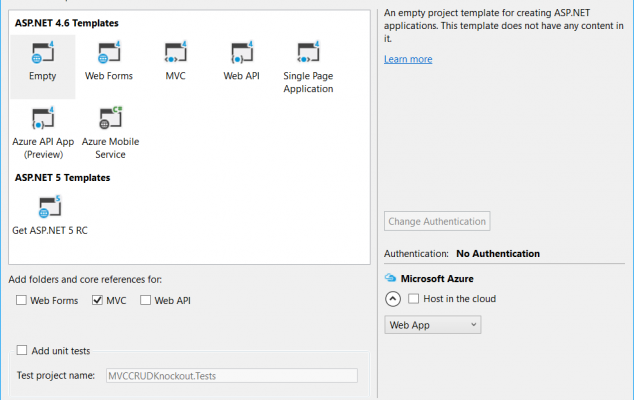This screenshot has width=634, height=400.
Task: Open the Web App dropdown
Action: tap(433, 325)
